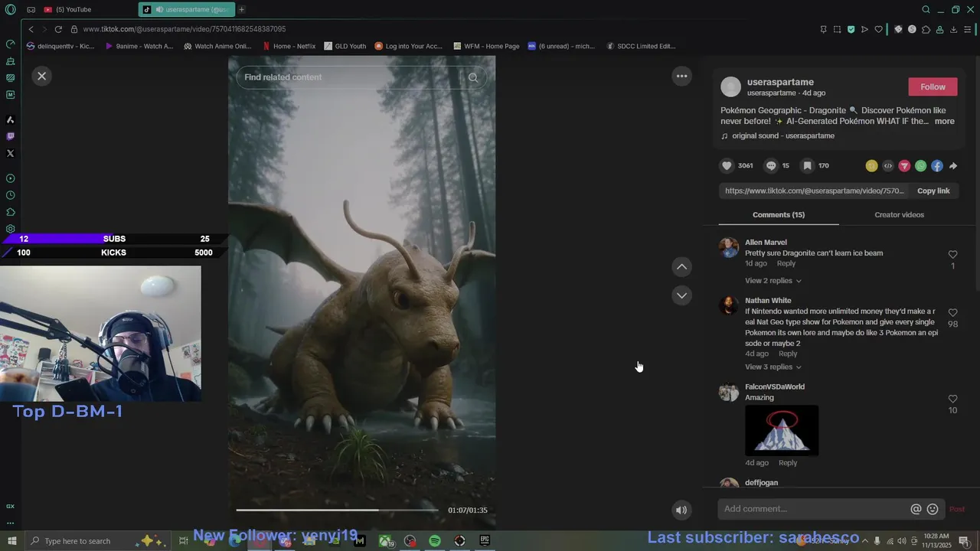Viewport: 980px width, 551px height.
Task: Like Allen Marvel's comment
Action: click(x=952, y=254)
